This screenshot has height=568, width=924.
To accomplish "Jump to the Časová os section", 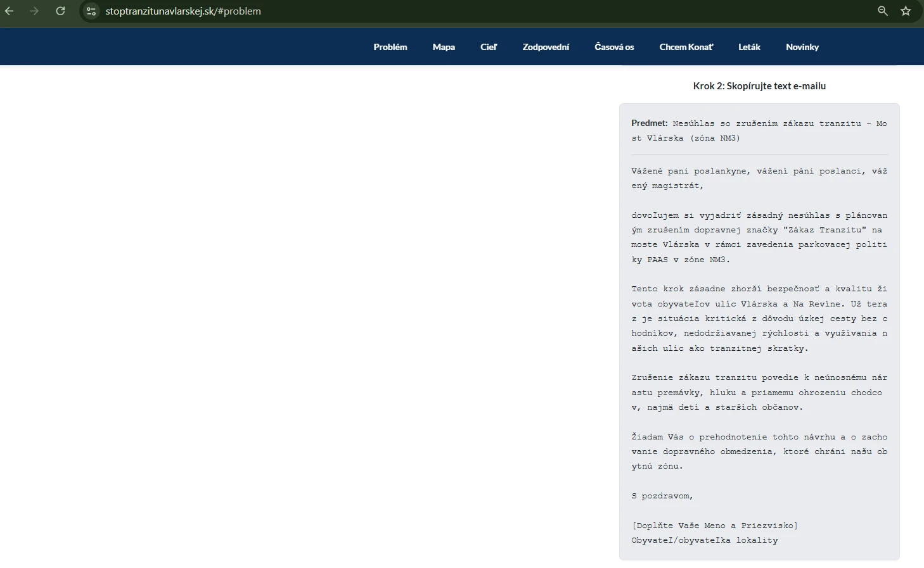I will coord(613,47).
